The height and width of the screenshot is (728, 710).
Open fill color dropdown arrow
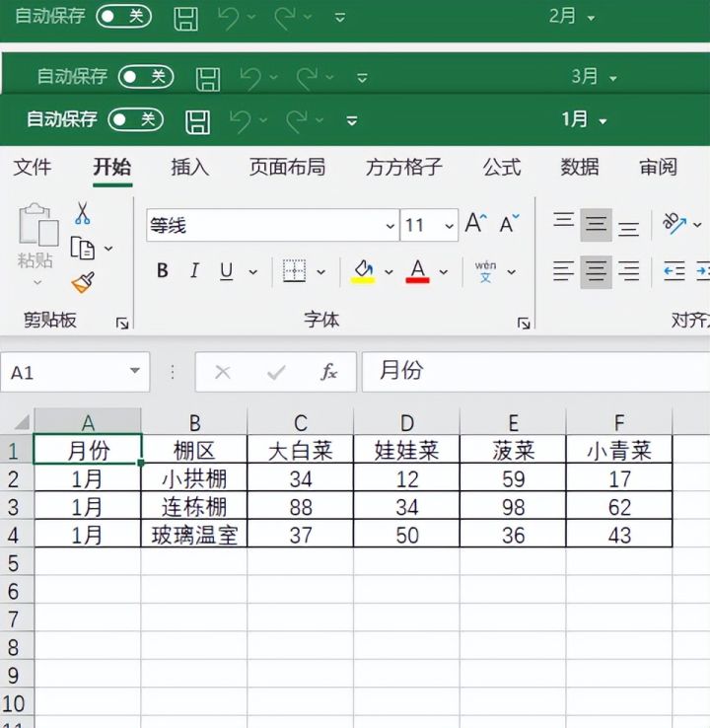click(x=389, y=272)
